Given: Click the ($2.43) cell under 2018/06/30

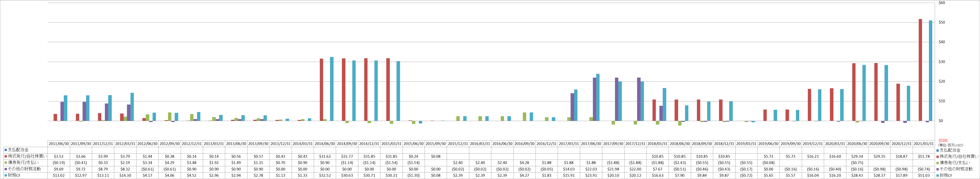Looking at the screenshot, I should (680, 163).
